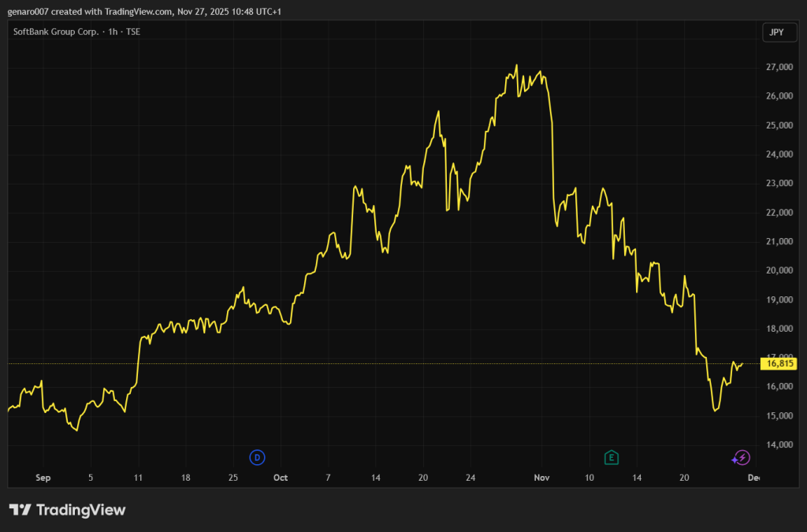Click the 'Oct' label on time axis
Image resolution: width=807 pixels, height=532 pixels.
tap(281, 478)
